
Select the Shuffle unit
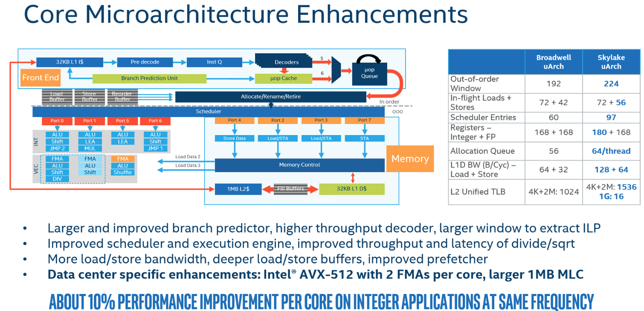click(x=123, y=172)
